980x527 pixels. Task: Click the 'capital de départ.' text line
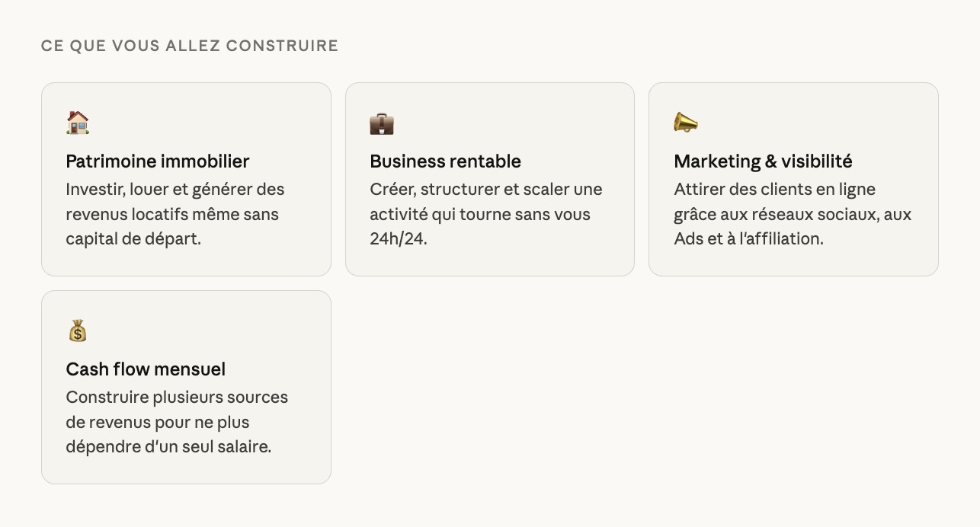(133, 239)
